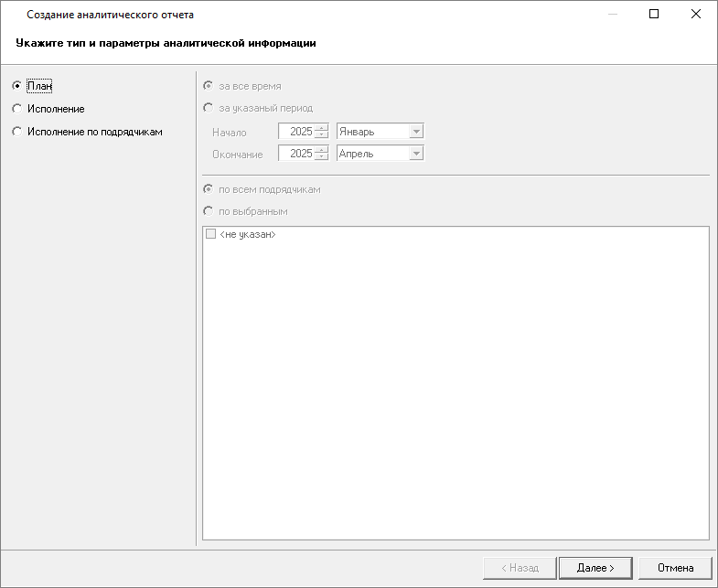718x588 pixels.
Task: Select the по выбранным radio button
Action: 209,211
